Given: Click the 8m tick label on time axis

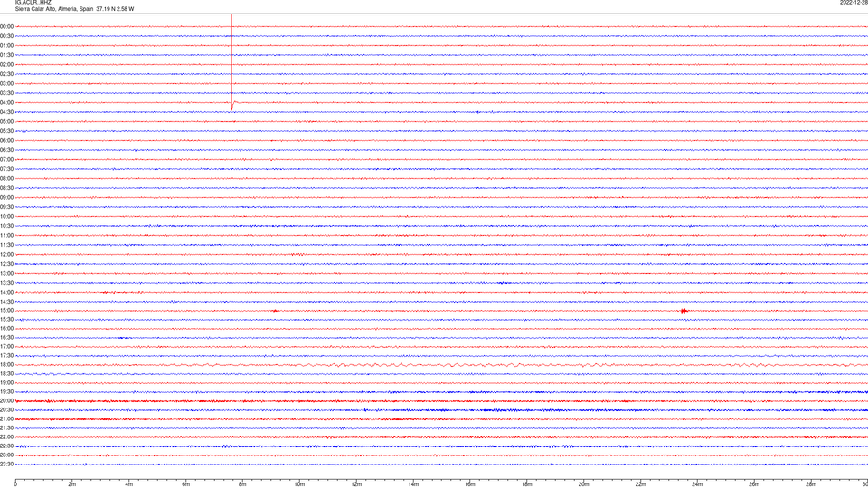Looking at the screenshot, I should [x=242, y=484].
